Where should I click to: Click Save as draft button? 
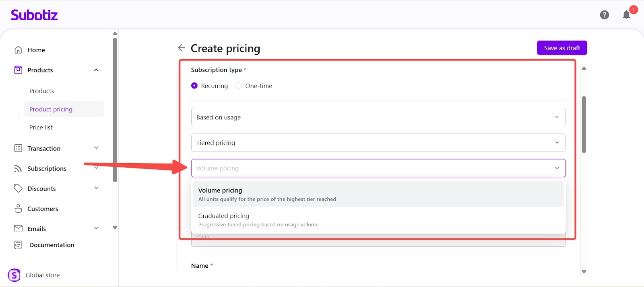pyautogui.click(x=562, y=48)
